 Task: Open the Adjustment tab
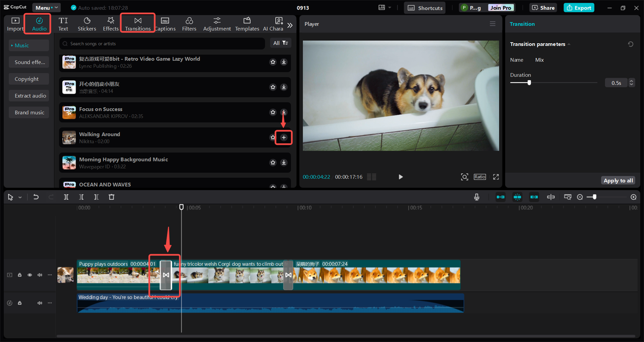pyautogui.click(x=217, y=24)
